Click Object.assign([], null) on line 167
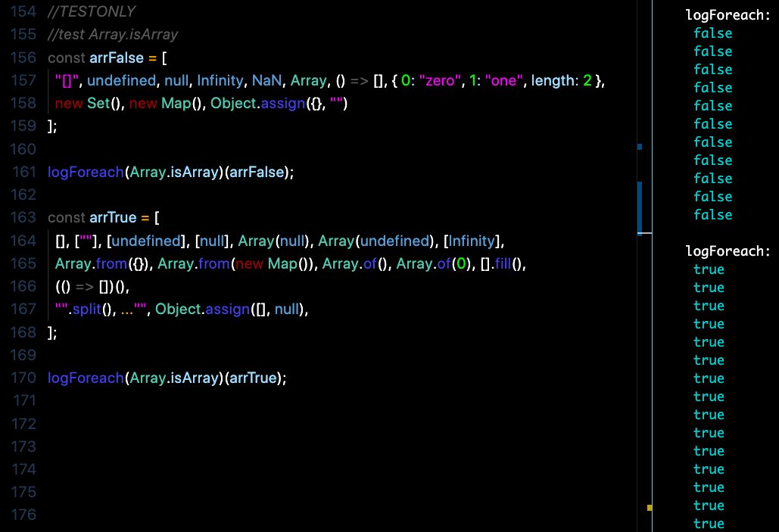The height and width of the screenshot is (532, 779). [x=229, y=309]
